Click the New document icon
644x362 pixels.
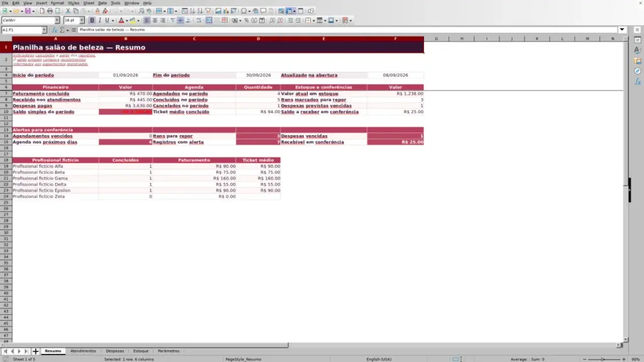[x=5, y=11]
